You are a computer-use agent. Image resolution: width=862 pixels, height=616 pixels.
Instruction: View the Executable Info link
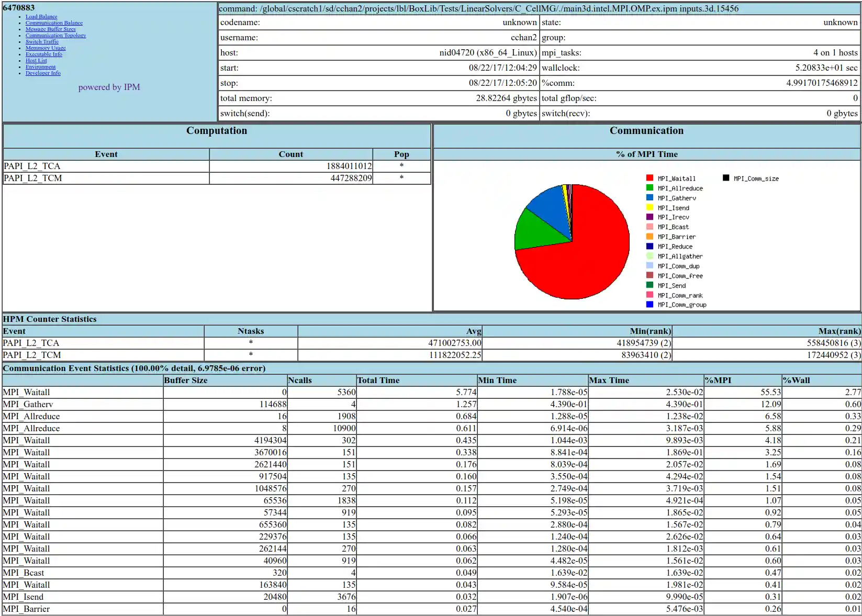coord(43,54)
